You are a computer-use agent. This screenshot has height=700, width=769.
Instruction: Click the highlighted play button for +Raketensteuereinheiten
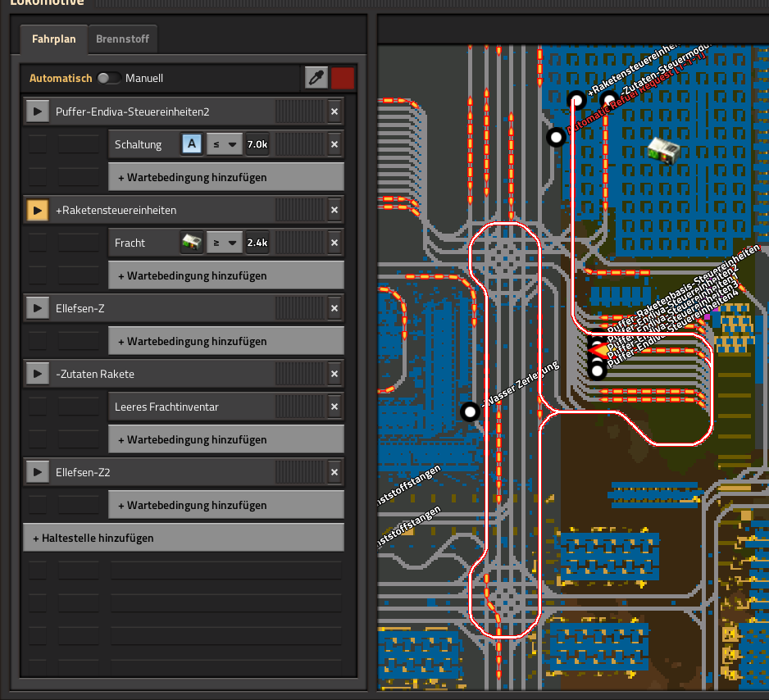click(37, 211)
